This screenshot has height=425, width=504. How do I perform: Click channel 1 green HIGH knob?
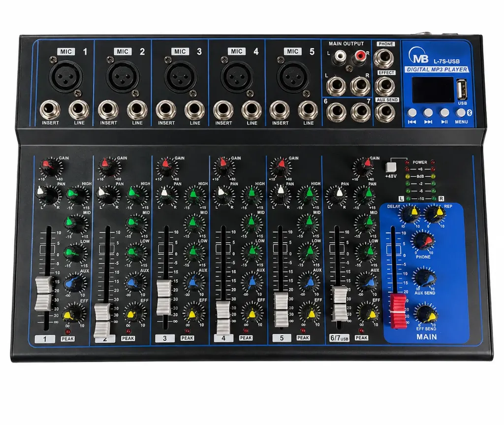click(77, 195)
